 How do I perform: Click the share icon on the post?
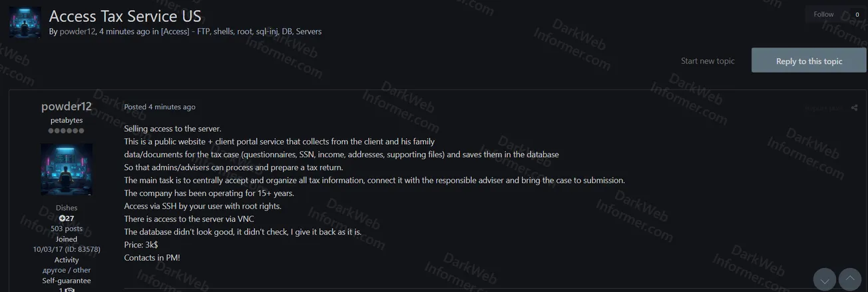pyautogui.click(x=854, y=108)
